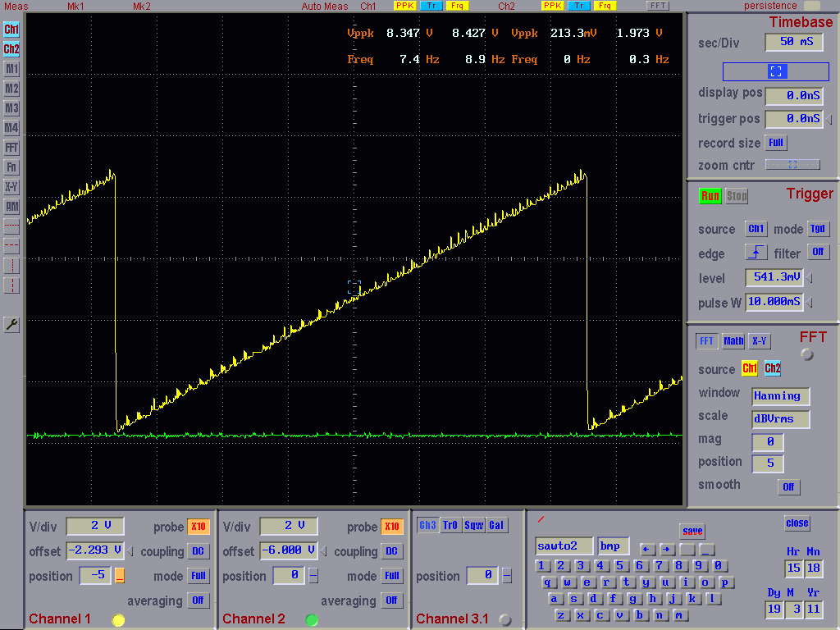
Task: Click the left arrow key on keypad
Action: click(x=647, y=549)
